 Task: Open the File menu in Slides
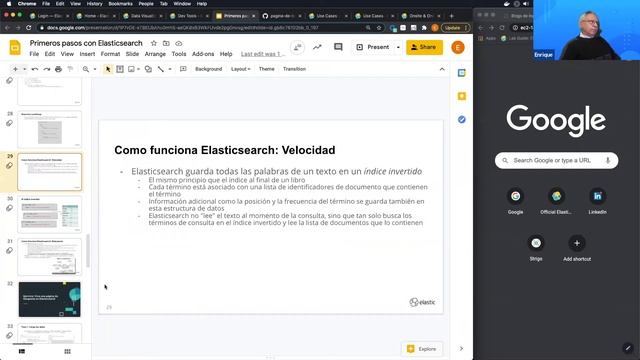point(34,54)
